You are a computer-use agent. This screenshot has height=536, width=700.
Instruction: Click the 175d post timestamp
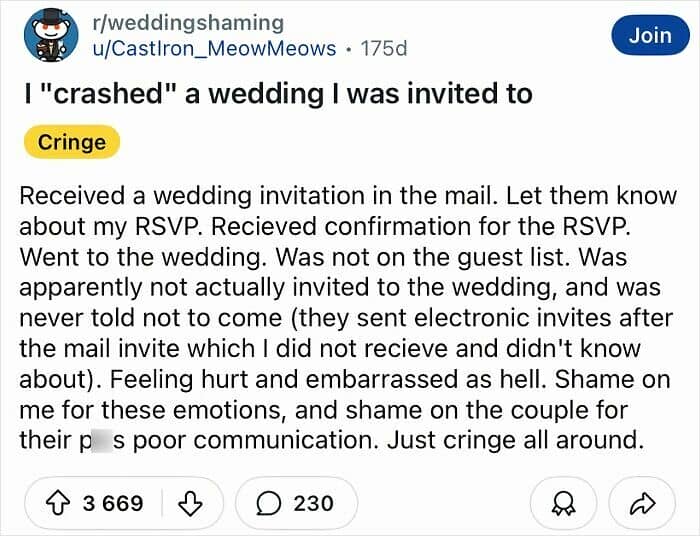coord(383,47)
